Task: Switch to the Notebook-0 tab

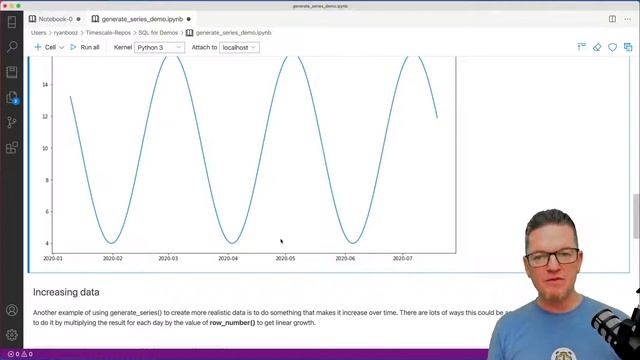Action: tap(55, 19)
